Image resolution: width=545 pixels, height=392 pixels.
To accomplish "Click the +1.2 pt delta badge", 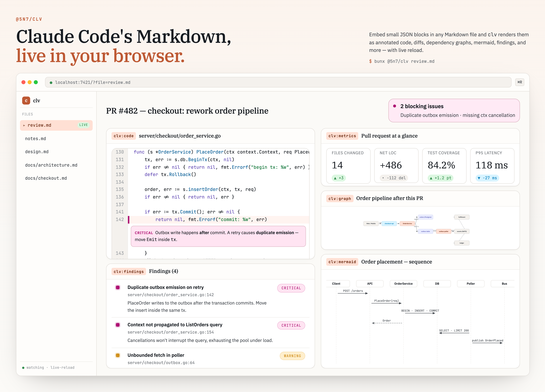I will tap(440, 178).
